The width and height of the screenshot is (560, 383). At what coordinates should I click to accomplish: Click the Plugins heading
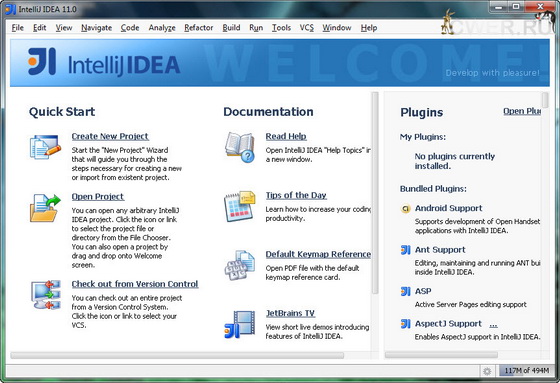pyautogui.click(x=422, y=113)
